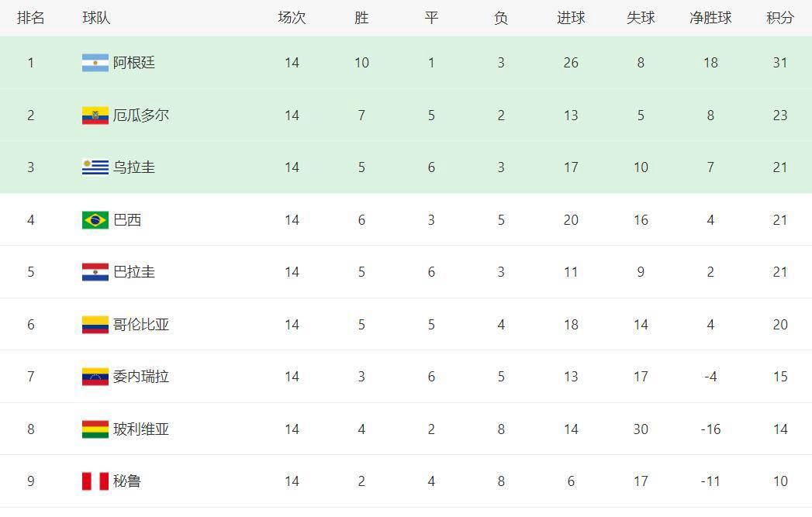Click the 排名 column header

pyautogui.click(x=30, y=18)
